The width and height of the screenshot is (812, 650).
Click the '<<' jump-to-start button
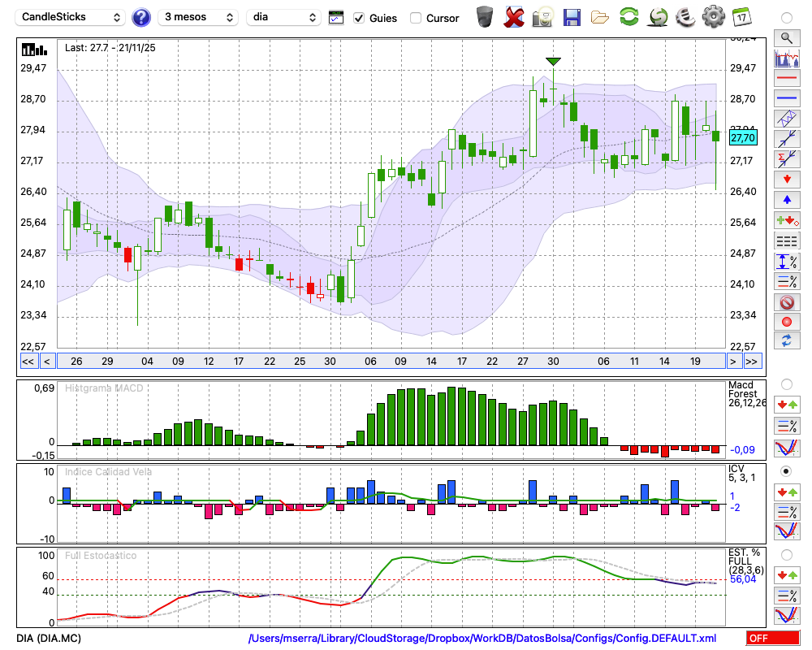tap(28, 361)
